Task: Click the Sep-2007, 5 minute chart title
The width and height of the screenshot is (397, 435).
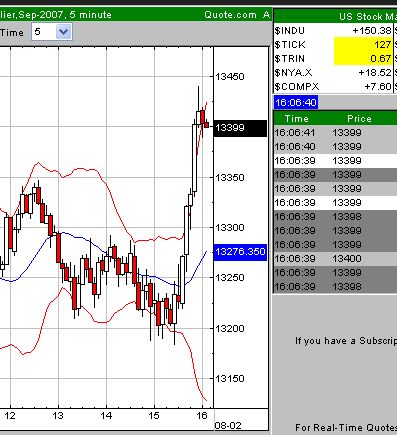Action: [x=65, y=15]
